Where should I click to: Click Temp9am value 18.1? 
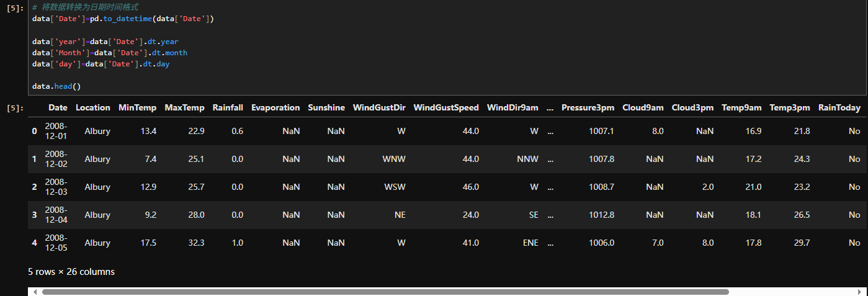pyautogui.click(x=754, y=215)
